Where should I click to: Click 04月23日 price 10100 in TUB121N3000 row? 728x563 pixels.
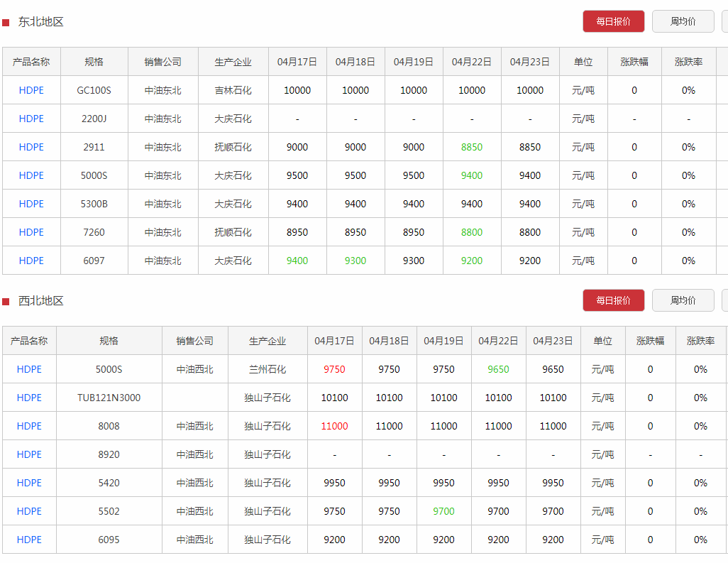tap(553, 398)
